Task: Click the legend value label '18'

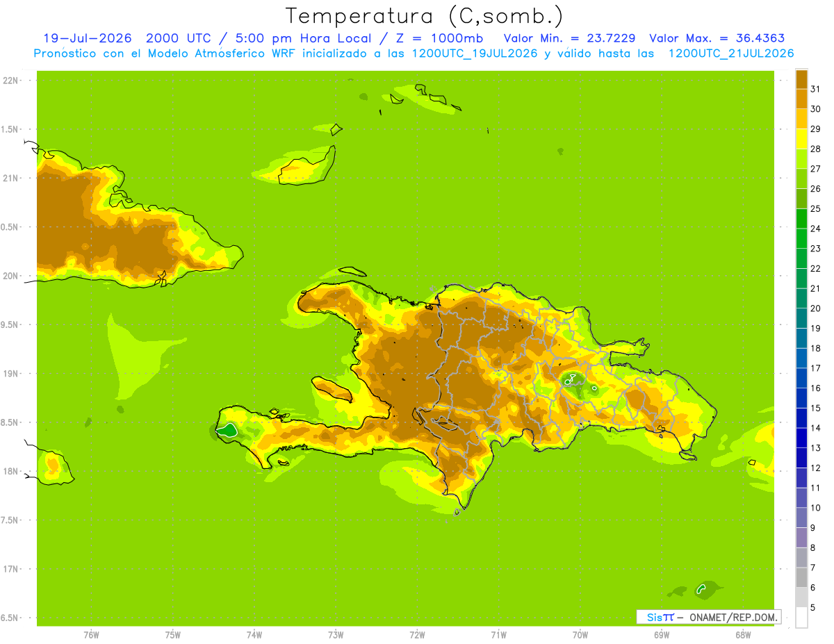Action: click(x=815, y=348)
